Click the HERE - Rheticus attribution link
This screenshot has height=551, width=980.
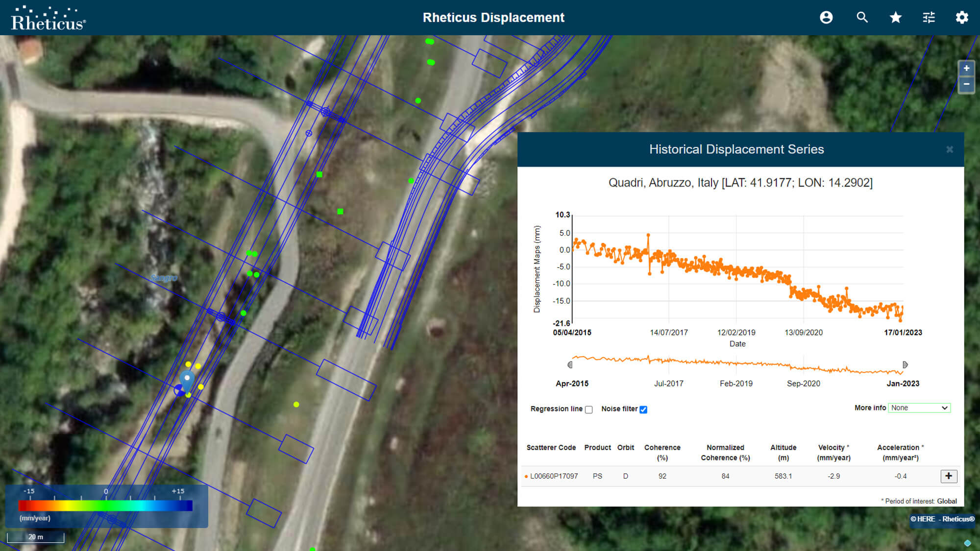point(942,519)
